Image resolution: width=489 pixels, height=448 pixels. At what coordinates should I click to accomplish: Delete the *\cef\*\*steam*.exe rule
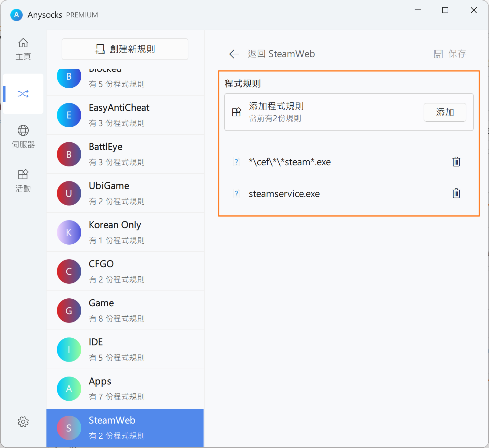tap(456, 162)
